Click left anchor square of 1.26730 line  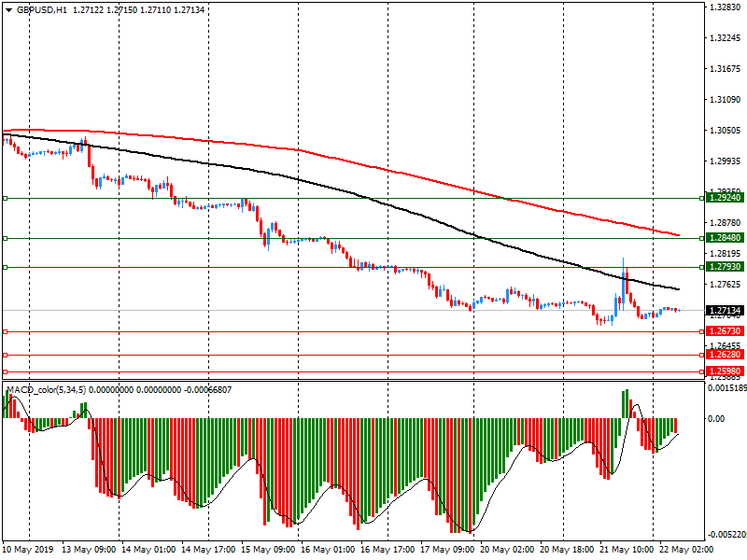pos(5,331)
